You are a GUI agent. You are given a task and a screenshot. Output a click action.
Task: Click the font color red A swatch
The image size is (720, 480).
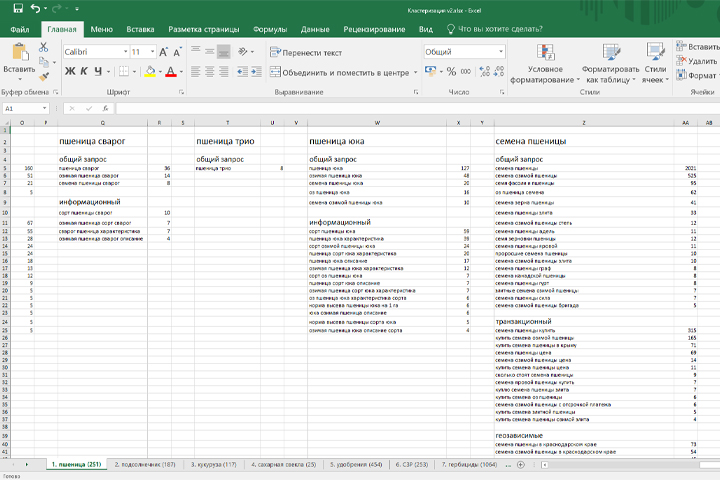pyautogui.click(x=170, y=71)
